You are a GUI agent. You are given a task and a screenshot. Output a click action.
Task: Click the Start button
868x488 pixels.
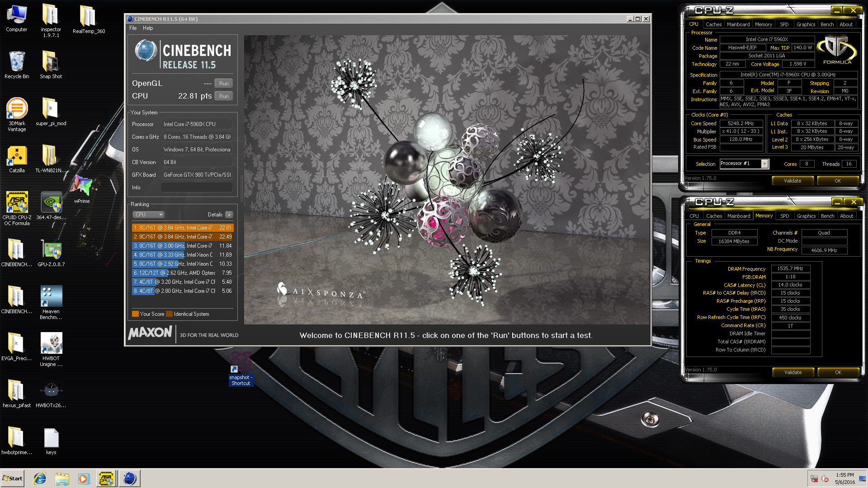(x=12, y=479)
